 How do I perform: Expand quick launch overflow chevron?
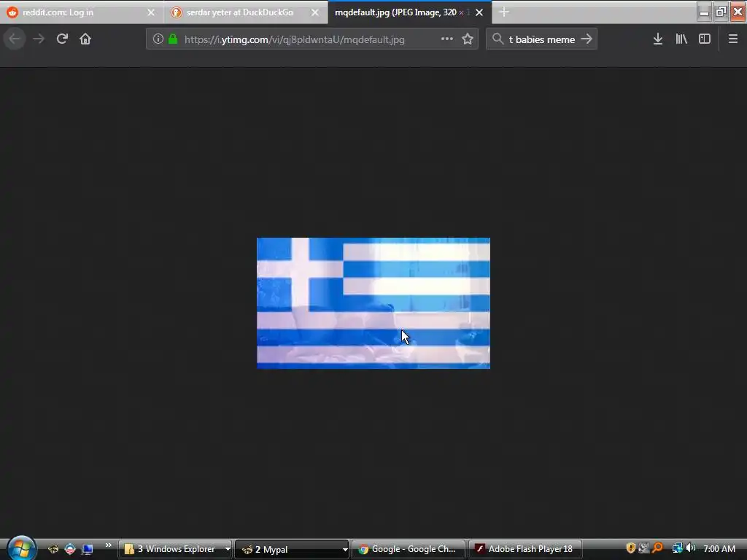pyautogui.click(x=108, y=545)
